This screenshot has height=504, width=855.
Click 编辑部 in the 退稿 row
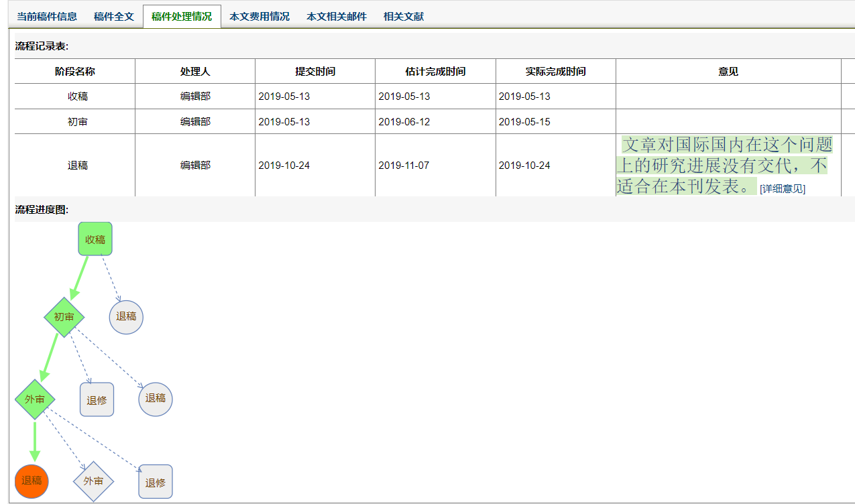coord(195,166)
